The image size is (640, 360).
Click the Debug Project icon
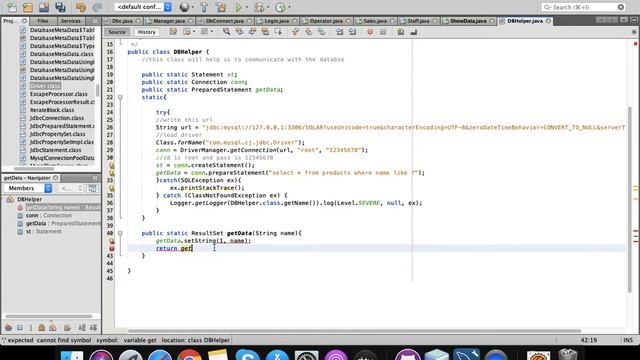point(259,7)
